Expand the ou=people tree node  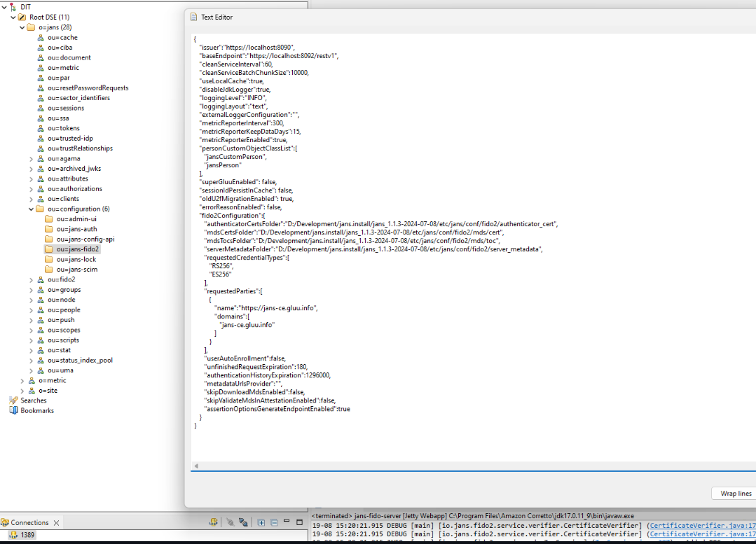coord(32,309)
